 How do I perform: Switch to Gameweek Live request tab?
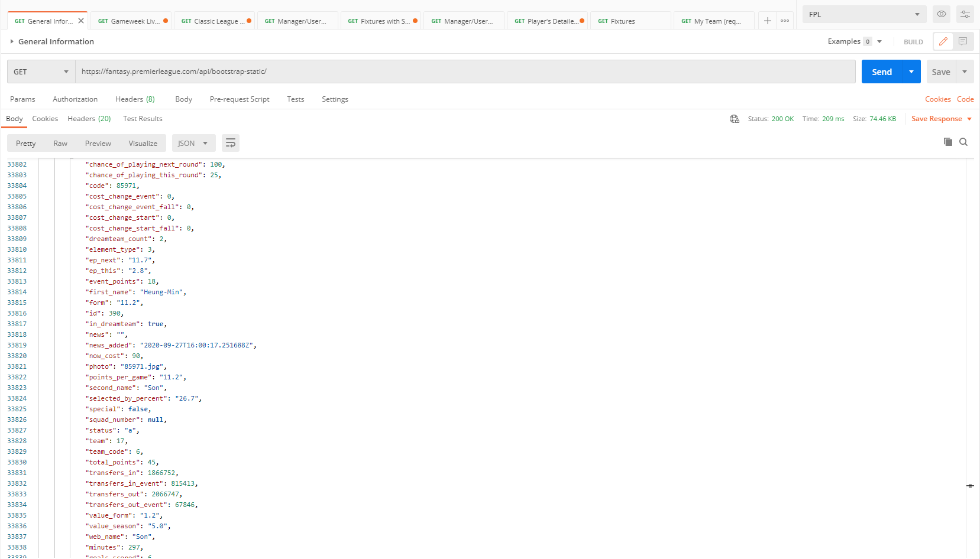pyautogui.click(x=132, y=21)
